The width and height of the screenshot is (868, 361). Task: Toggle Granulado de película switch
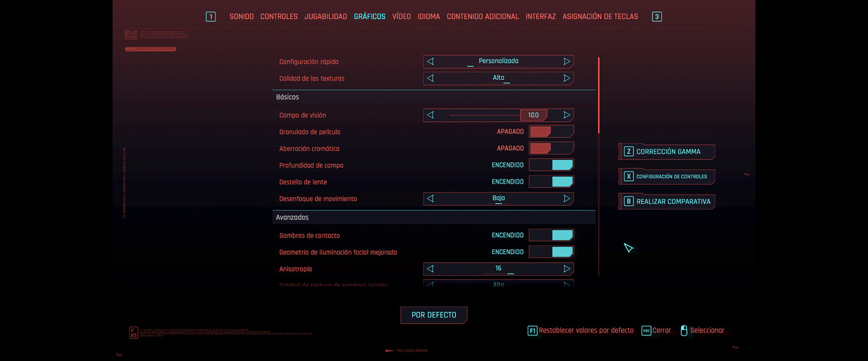551,131
